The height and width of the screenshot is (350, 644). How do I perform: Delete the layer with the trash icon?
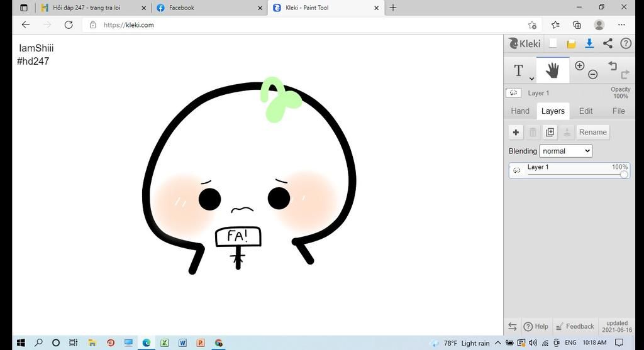[x=533, y=132]
